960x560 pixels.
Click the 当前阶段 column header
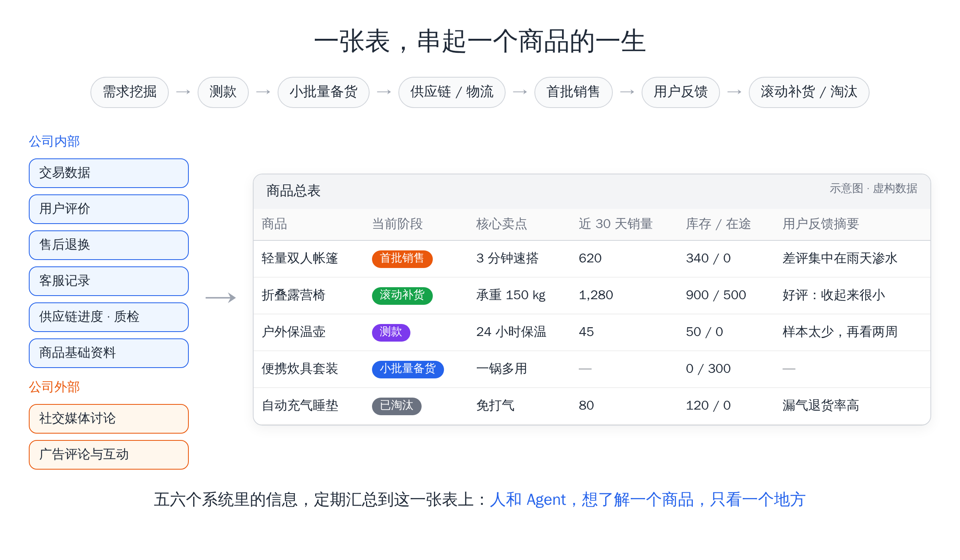click(x=398, y=224)
